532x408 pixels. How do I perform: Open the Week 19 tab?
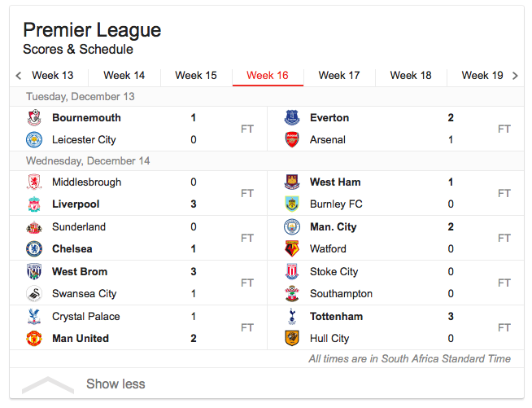click(482, 76)
